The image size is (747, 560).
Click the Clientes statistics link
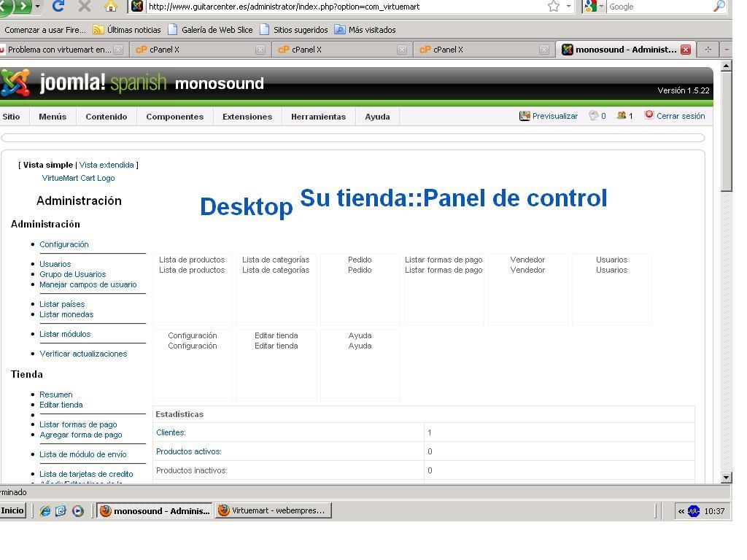tap(171, 432)
